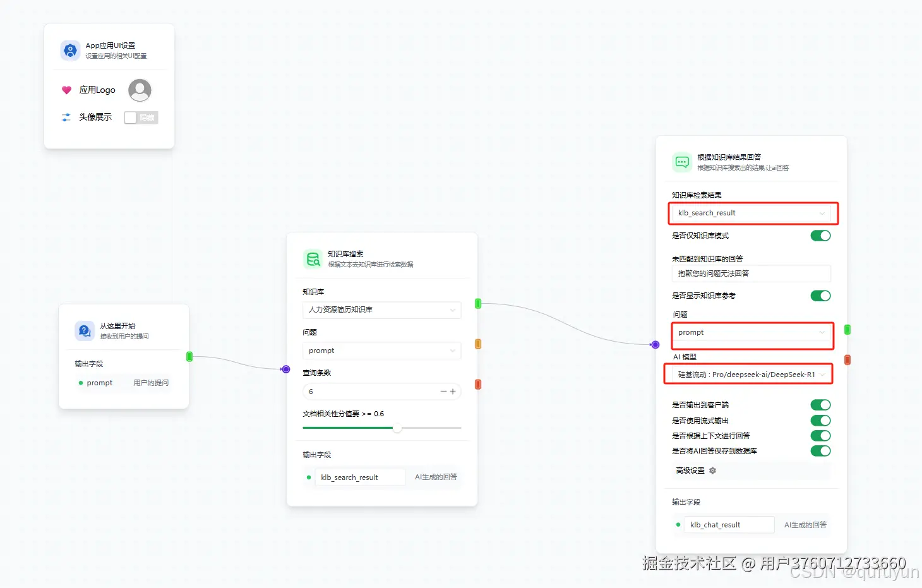
Task: Increase 查询条数 with the plus button
Action: coord(453,392)
